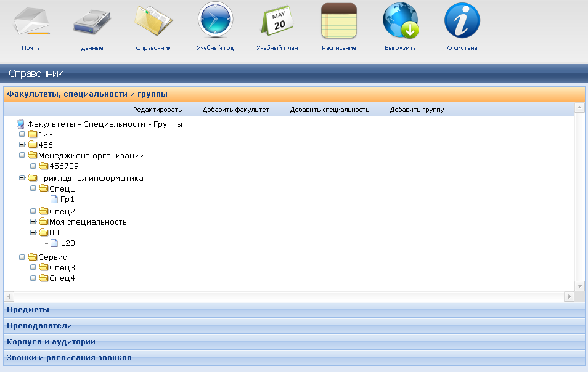Click the vertical scrollbar up arrow
This screenshot has height=372, width=588.
coord(579,108)
